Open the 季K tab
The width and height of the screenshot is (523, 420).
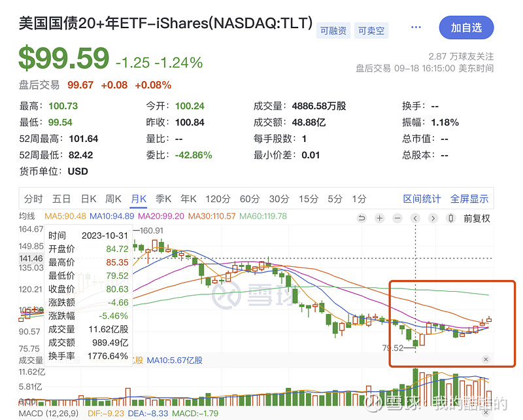click(x=163, y=199)
